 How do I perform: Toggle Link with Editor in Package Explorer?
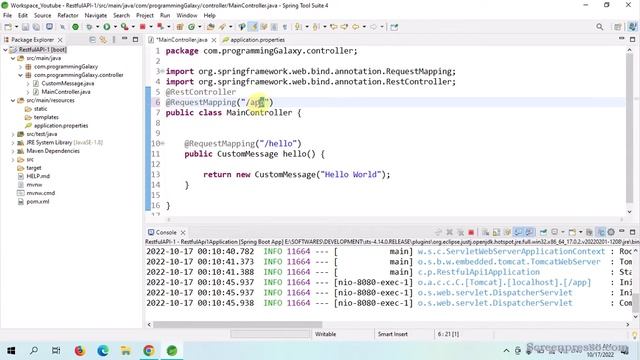pos(103,40)
